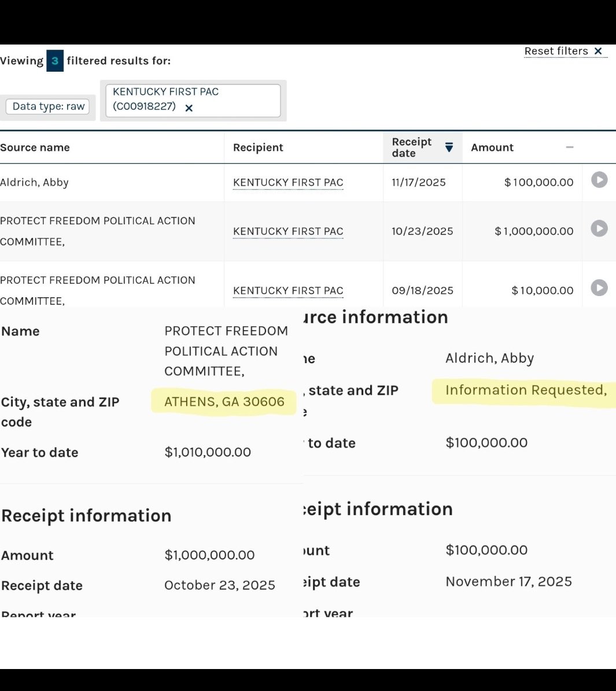The width and height of the screenshot is (616, 691).
Task: Select PROTECT FREEDOM source in 10/23/2025 row
Action: tap(97, 231)
